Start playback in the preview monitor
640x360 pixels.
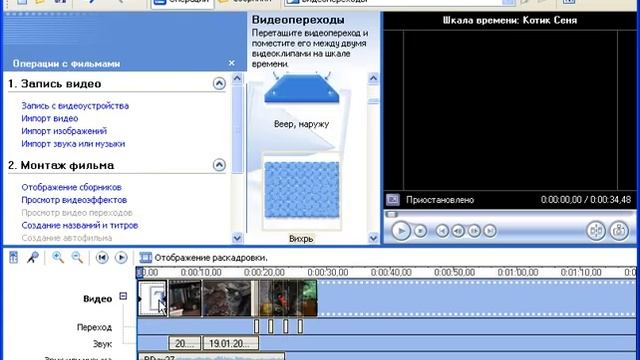401,231
